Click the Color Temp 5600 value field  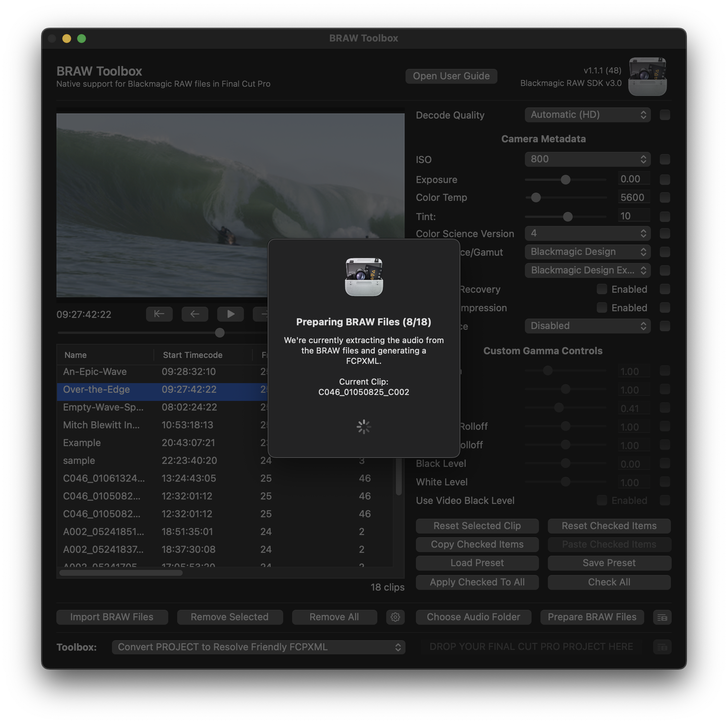click(x=633, y=197)
